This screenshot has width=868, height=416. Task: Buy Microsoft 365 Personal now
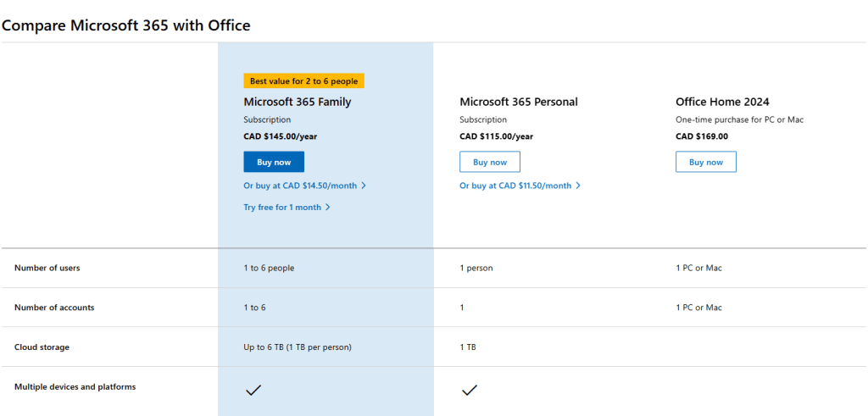(490, 162)
